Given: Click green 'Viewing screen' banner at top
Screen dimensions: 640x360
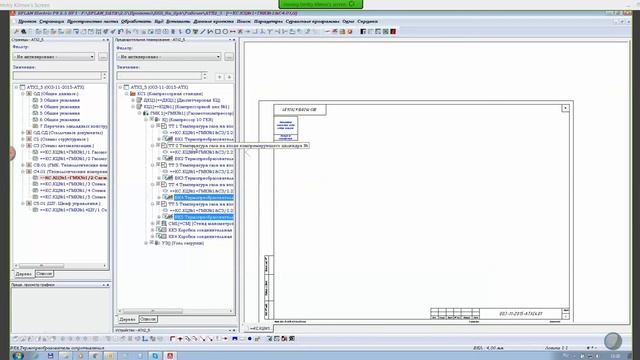Looking at the screenshot, I should 320,4.
